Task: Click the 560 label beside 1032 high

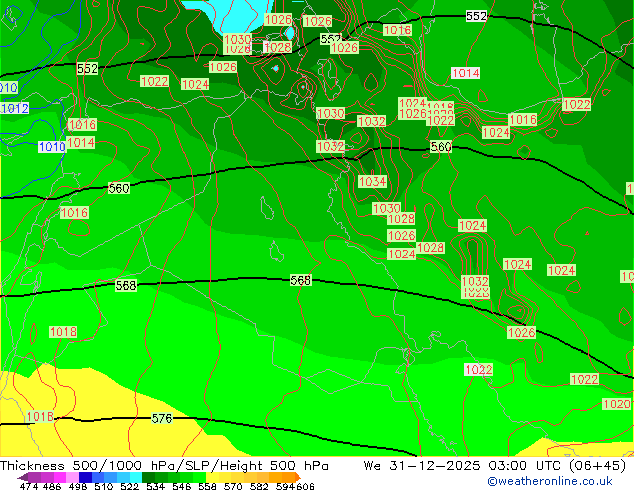Action: (x=441, y=146)
